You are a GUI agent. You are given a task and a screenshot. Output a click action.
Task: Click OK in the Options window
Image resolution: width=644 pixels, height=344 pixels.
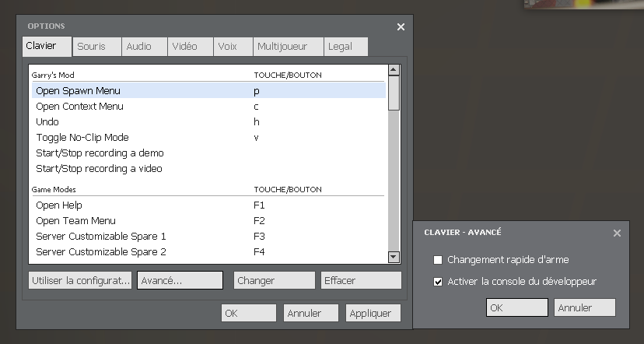pyautogui.click(x=248, y=313)
